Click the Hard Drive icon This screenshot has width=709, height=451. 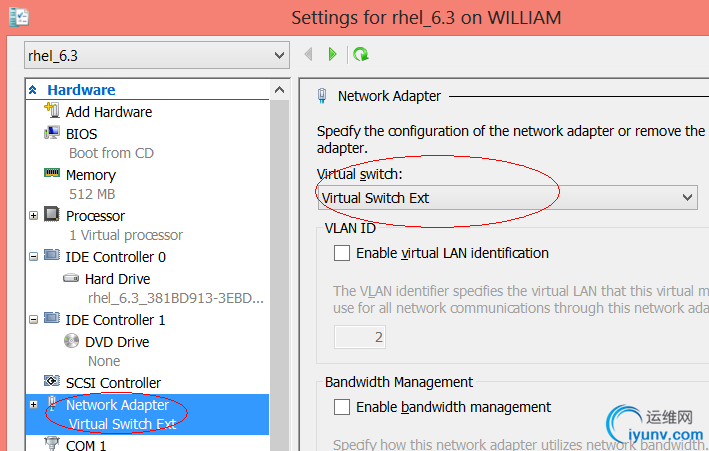point(71,279)
